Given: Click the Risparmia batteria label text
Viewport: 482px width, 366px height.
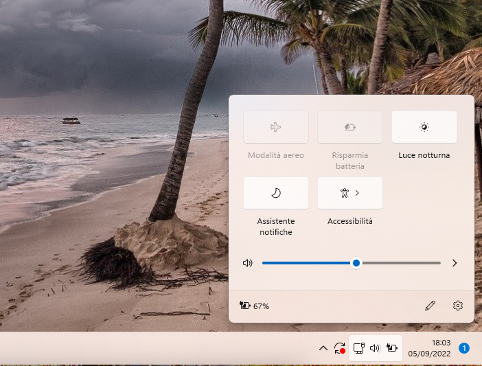Looking at the screenshot, I should 350,161.
